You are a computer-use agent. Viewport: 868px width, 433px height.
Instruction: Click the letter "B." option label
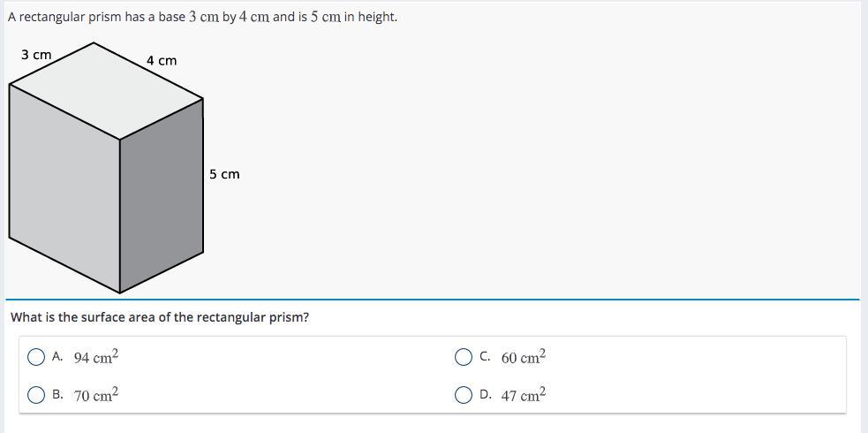(x=57, y=395)
